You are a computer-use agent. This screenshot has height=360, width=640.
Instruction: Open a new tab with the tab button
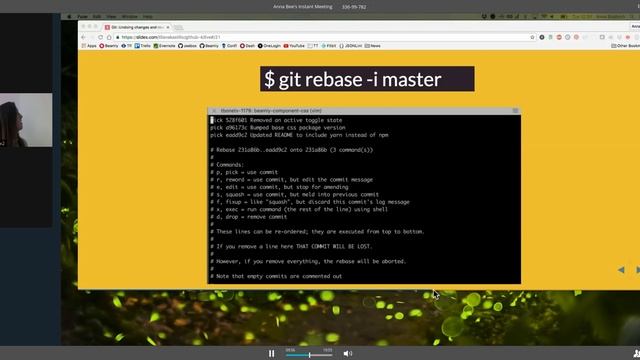(x=178, y=27)
